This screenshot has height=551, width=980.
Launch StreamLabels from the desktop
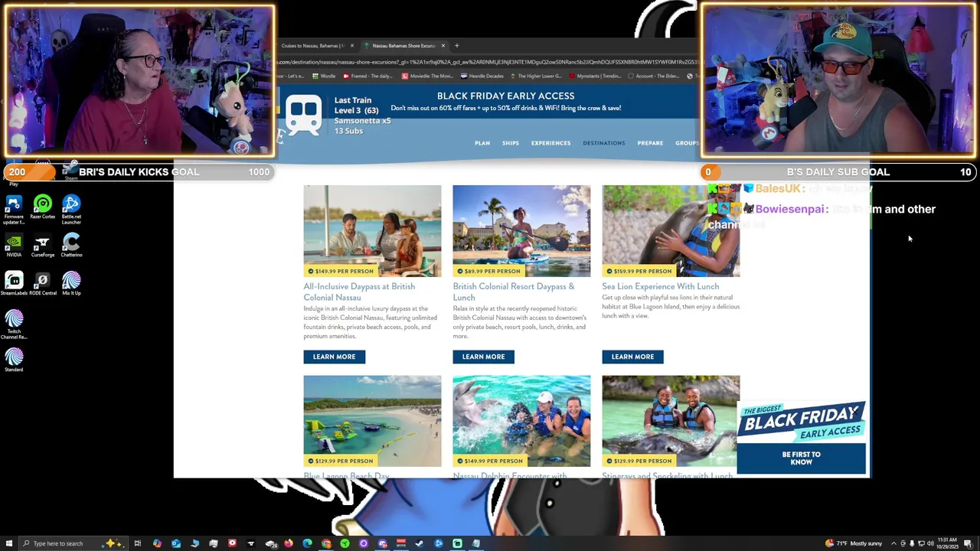click(14, 283)
